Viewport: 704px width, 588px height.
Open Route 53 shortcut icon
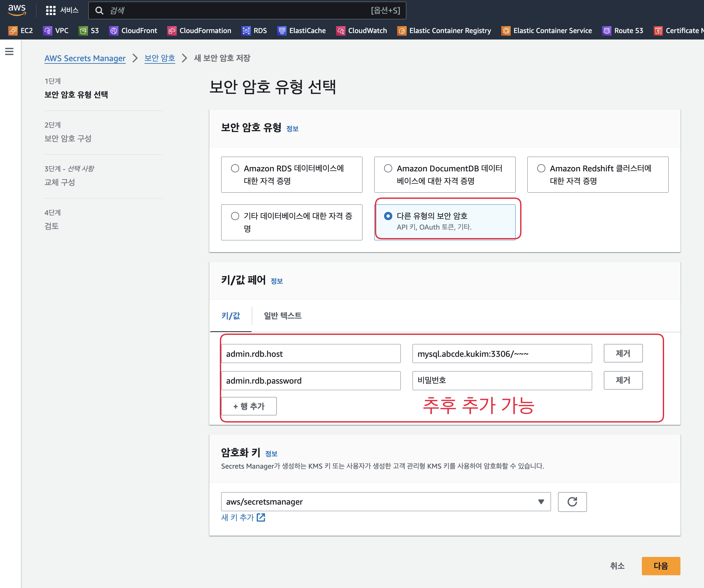[607, 31]
